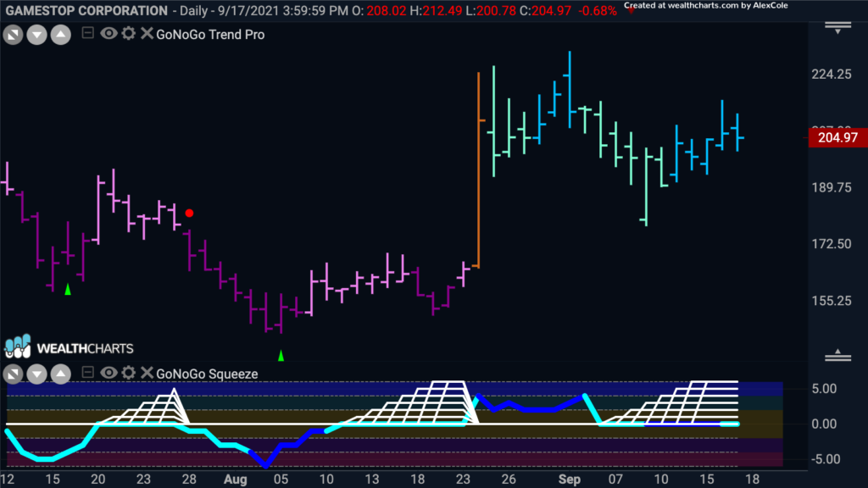Click price scale top adjust handle
868x488 pixels.
[837, 28]
